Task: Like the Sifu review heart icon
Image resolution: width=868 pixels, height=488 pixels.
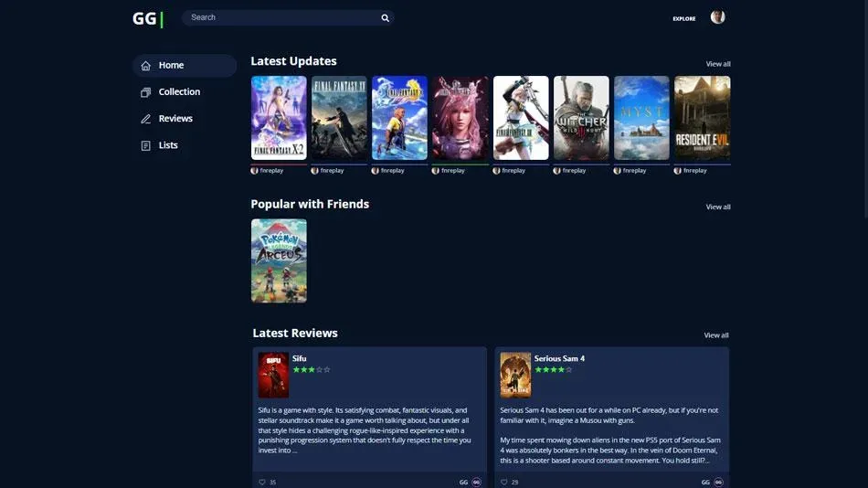Action: [262, 482]
